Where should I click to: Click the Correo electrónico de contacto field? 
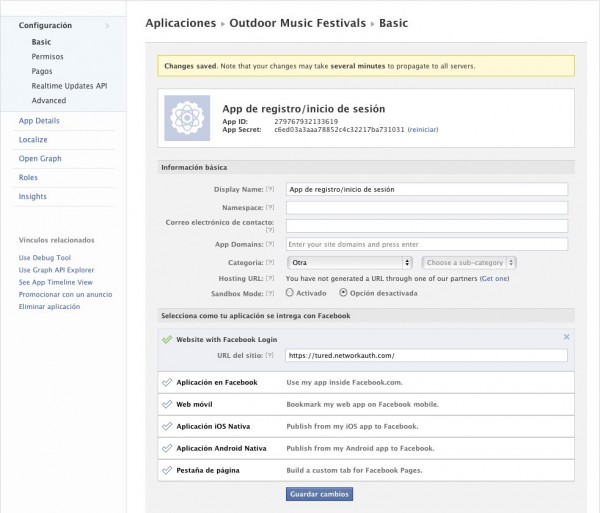pyautogui.click(x=427, y=226)
